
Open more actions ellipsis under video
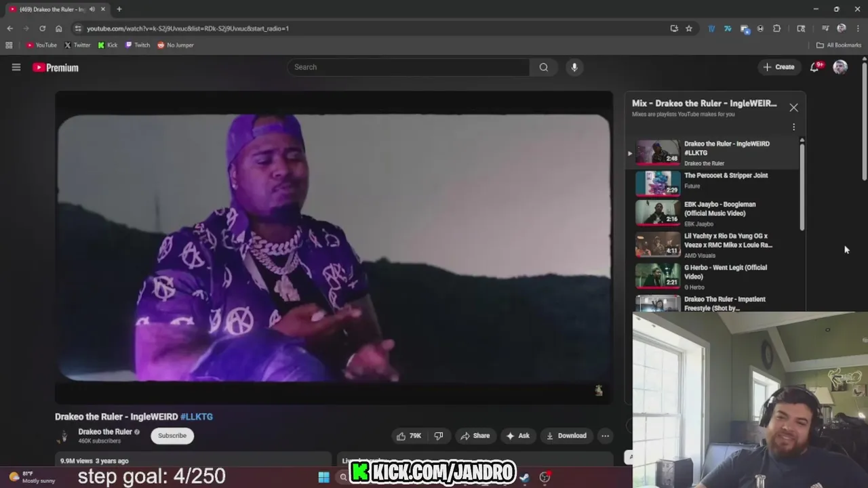tap(605, 436)
